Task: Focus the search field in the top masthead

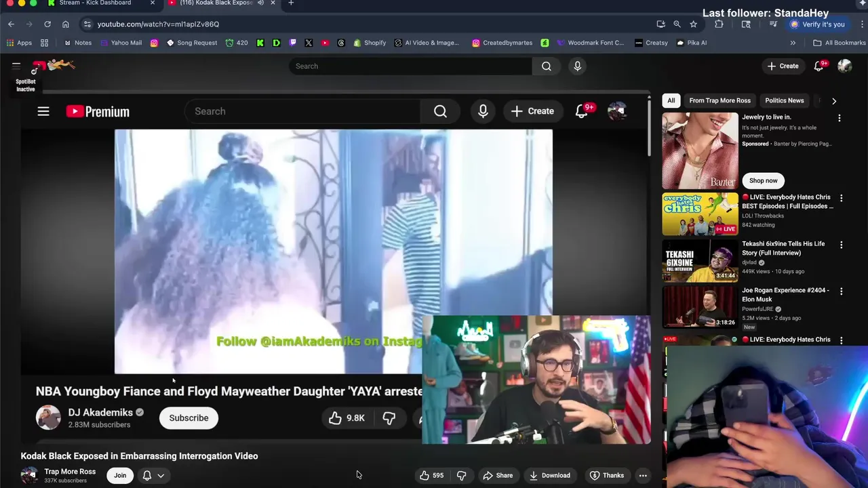Action: [x=411, y=66]
